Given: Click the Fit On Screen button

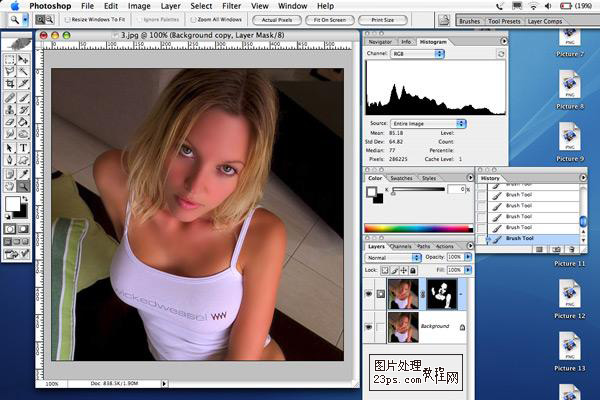Looking at the screenshot, I should click(x=330, y=20).
